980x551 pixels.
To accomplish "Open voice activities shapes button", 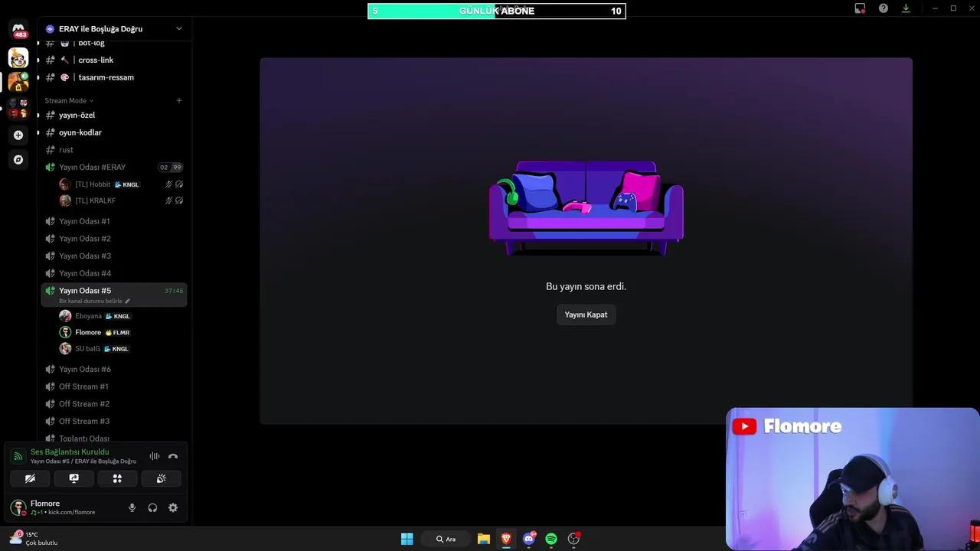I will click(117, 478).
